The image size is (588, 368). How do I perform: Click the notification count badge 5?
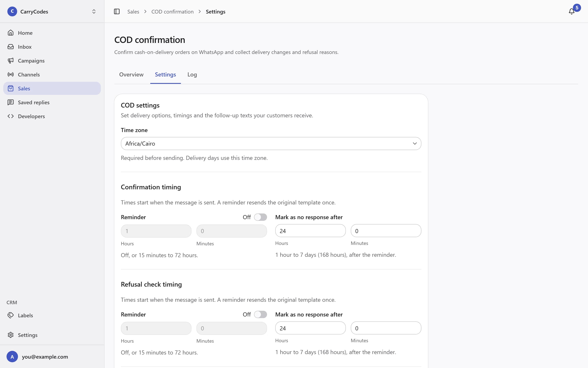click(577, 8)
